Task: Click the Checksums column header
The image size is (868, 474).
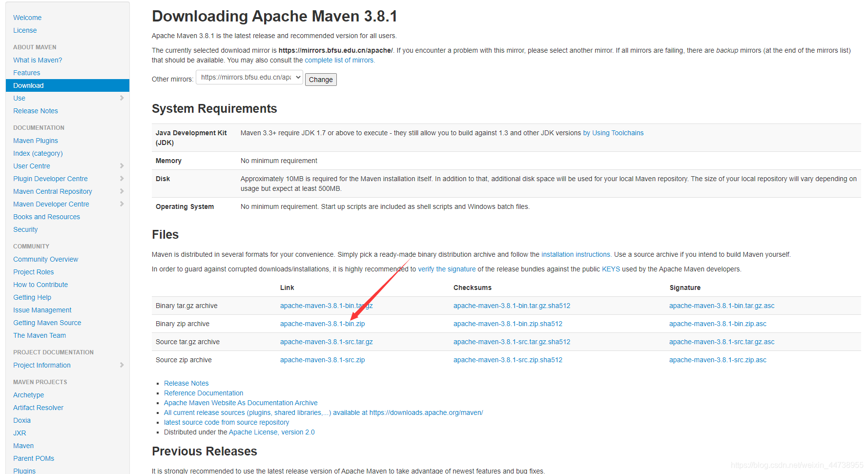Action: (473, 288)
